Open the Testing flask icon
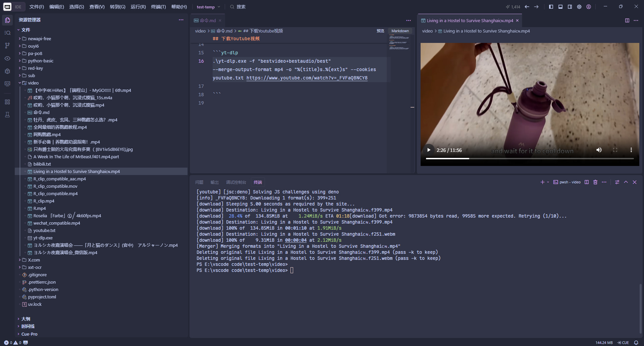The height and width of the screenshot is (346, 644). tap(7, 115)
